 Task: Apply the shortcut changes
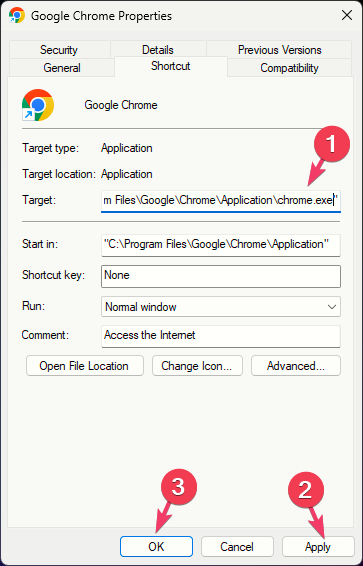click(318, 546)
